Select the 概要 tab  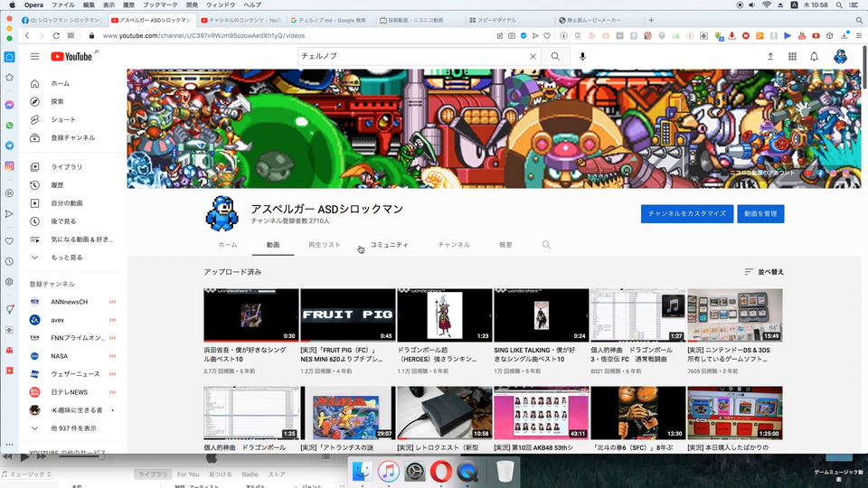(x=505, y=245)
